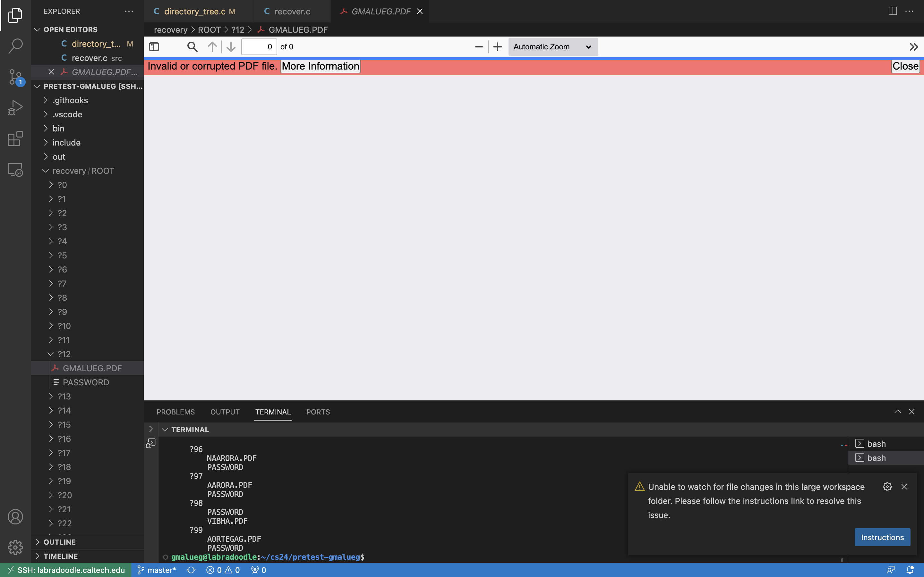Click the PDF find magnifier icon
Image resolution: width=924 pixels, height=577 pixels.
click(x=192, y=47)
